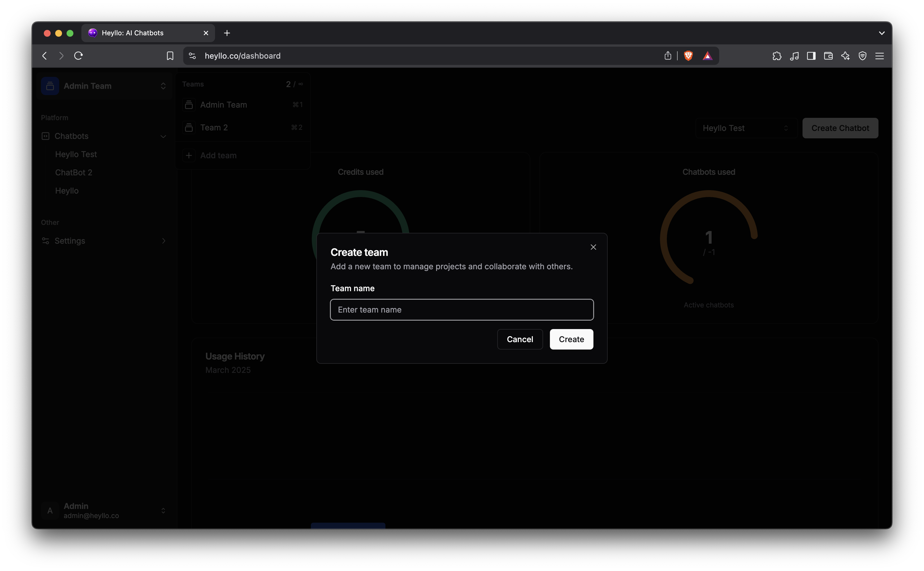Open Leo AI sparkle icon

(845, 56)
